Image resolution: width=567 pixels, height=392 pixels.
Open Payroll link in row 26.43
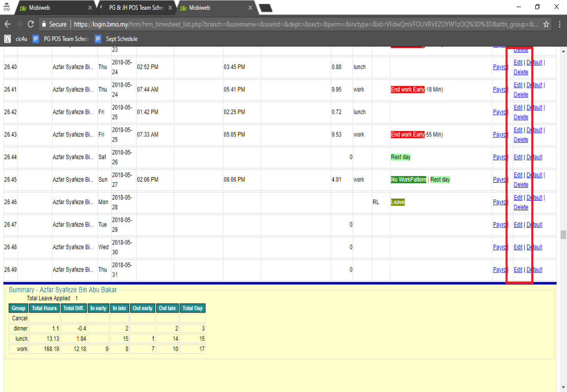coord(501,135)
